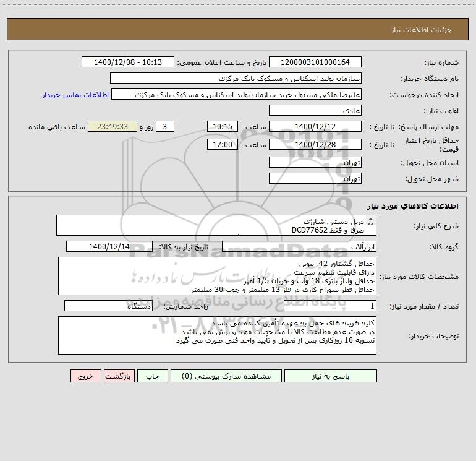
Task: Click the label 'تاریخ و ساعت اعلان عمومی:'
Action: coord(221,62)
